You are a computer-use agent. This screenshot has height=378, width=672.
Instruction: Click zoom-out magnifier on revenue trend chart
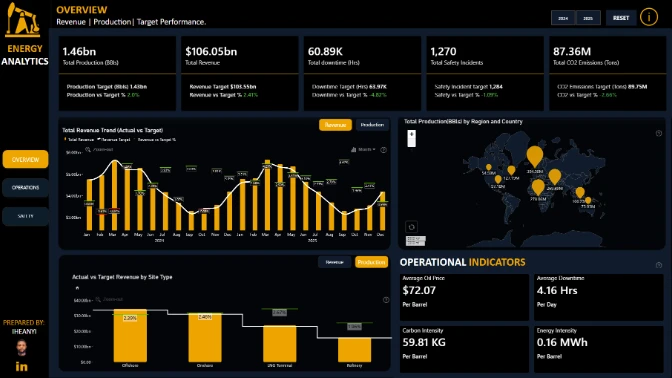pyautogui.click(x=88, y=150)
